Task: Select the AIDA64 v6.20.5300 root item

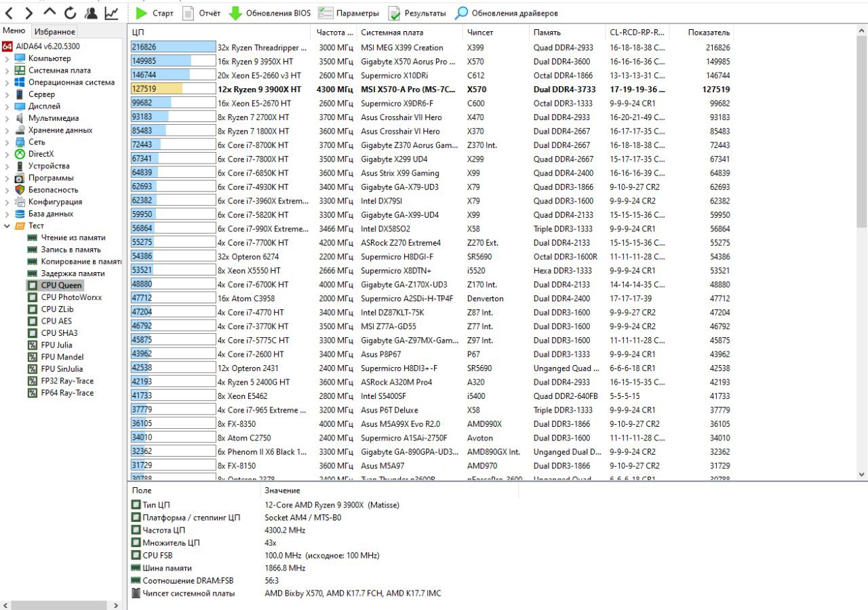Action: 41,46
